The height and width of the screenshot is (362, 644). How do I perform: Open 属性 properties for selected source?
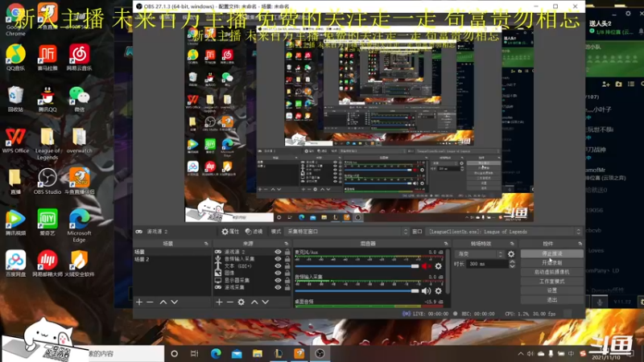tap(230, 232)
